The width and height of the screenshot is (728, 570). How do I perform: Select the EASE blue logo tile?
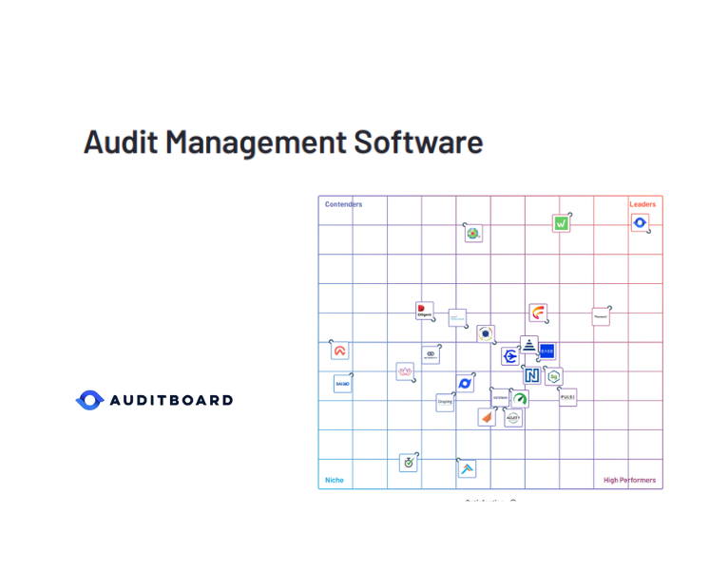(x=546, y=351)
